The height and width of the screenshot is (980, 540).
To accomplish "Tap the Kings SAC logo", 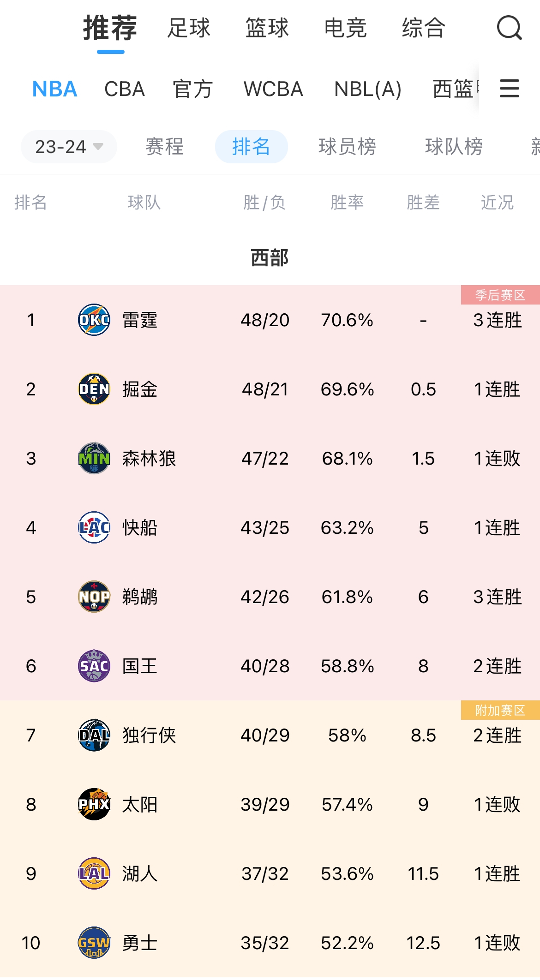I will click(94, 666).
